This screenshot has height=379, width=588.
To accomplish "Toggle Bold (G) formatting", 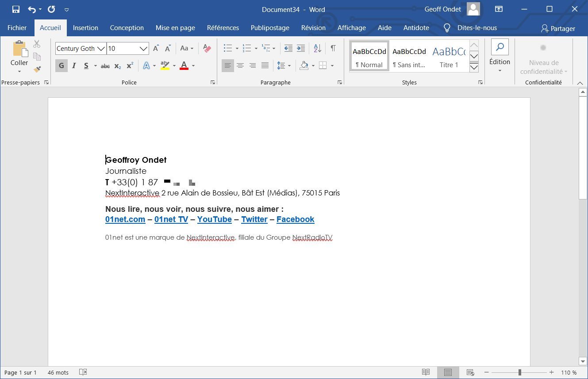I will pos(61,66).
